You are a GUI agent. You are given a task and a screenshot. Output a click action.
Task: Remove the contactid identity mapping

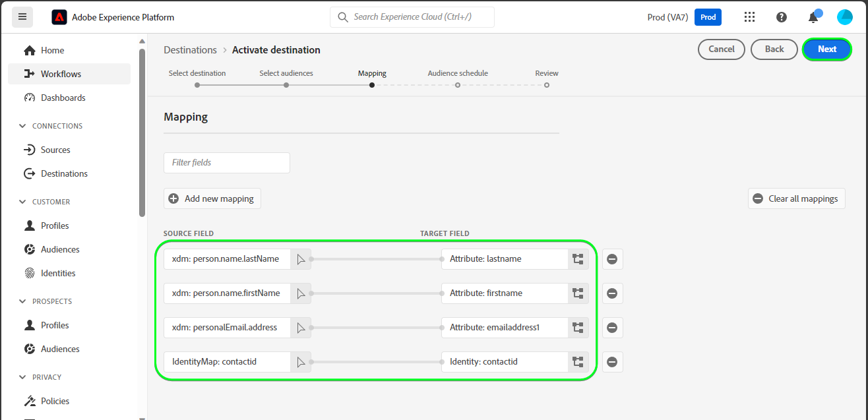(x=612, y=362)
